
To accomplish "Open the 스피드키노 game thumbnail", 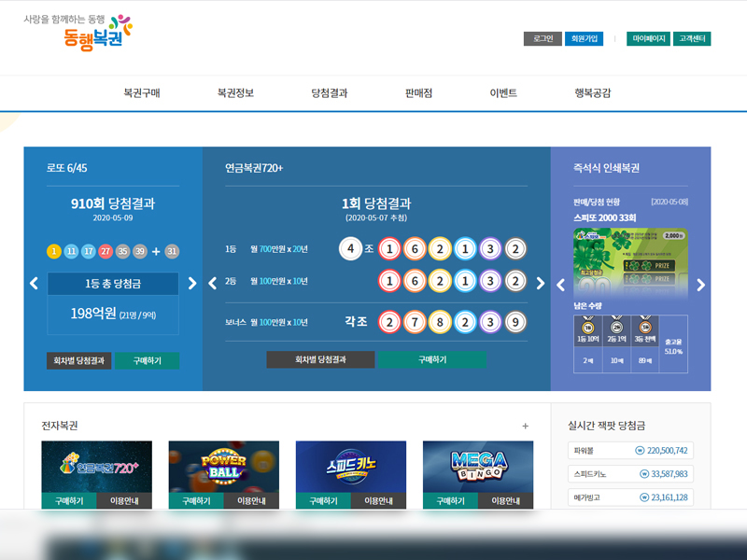I will click(351, 467).
